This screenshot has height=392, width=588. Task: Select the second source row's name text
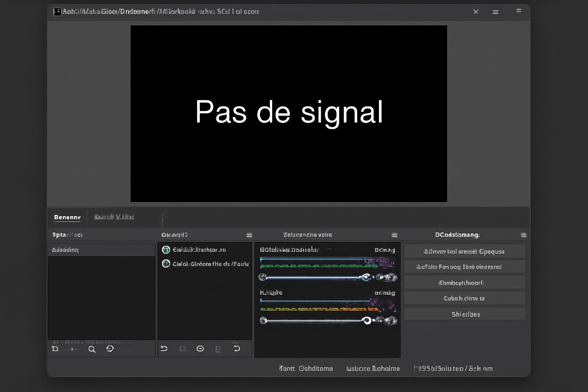(211, 264)
